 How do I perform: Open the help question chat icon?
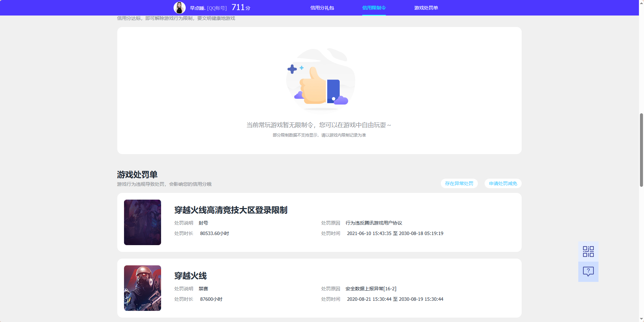[588, 272]
